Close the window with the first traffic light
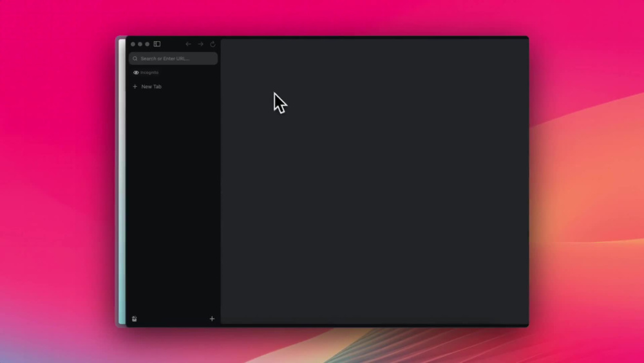The height and width of the screenshot is (363, 644). (x=133, y=44)
